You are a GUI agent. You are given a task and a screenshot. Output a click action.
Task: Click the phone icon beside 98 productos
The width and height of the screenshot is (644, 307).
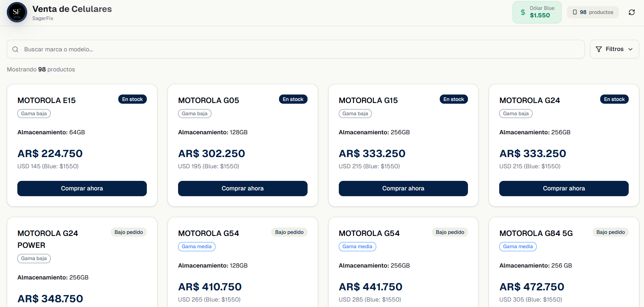click(x=575, y=12)
